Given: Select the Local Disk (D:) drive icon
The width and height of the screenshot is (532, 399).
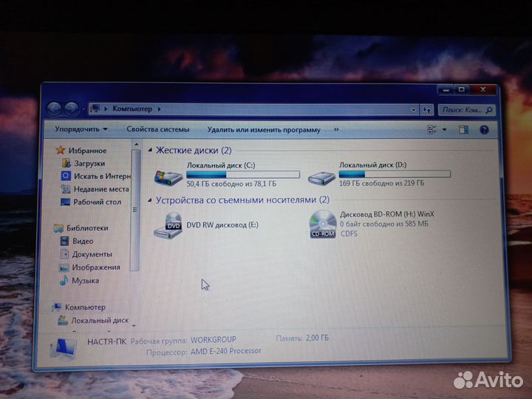Looking at the screenshot, I should point(321,177).
